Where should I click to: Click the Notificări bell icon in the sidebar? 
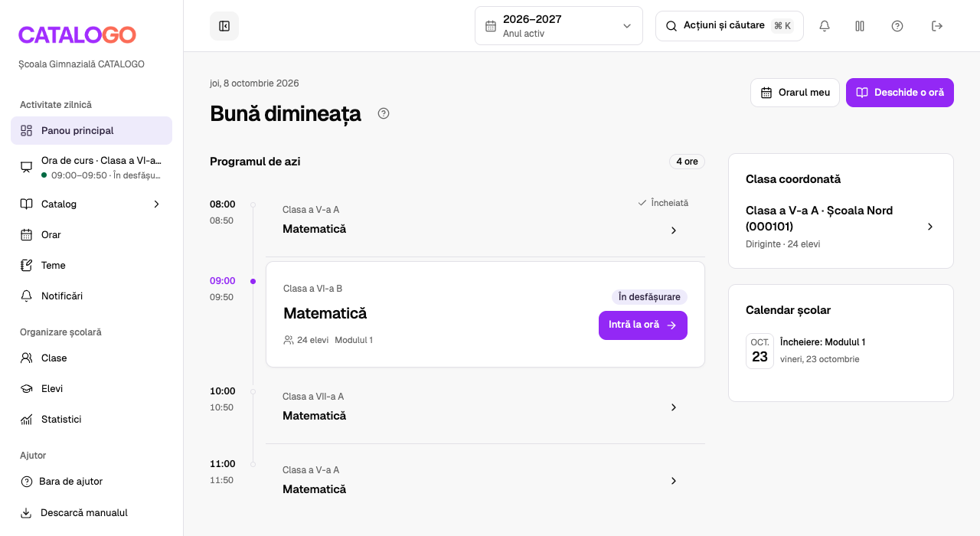coord(27,296)
